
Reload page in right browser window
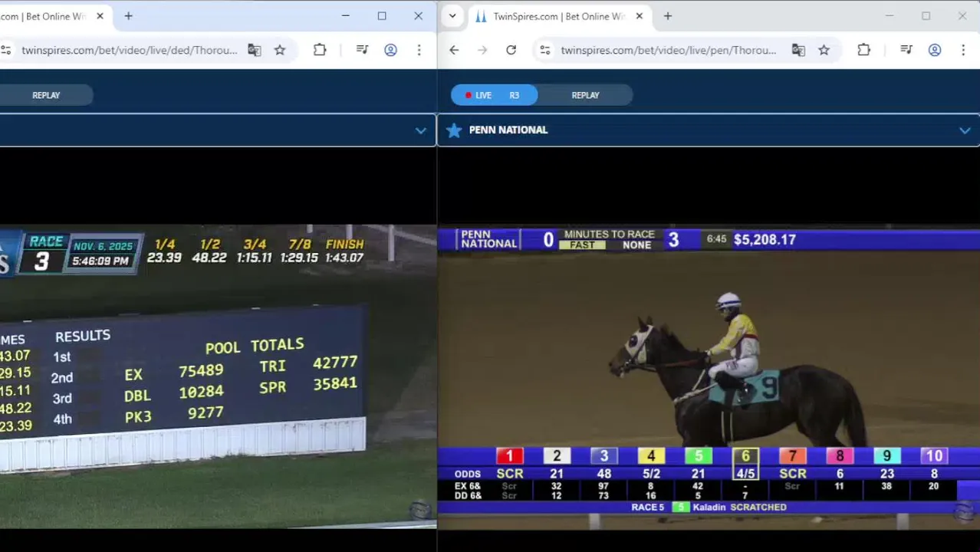pos(511,50)
